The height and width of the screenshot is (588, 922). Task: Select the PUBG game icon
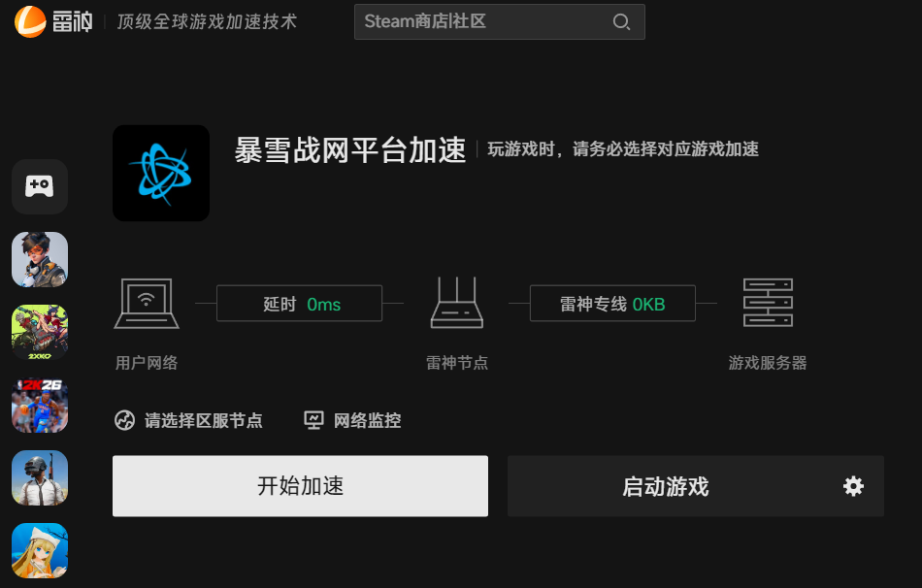click(x=40, y=477)
